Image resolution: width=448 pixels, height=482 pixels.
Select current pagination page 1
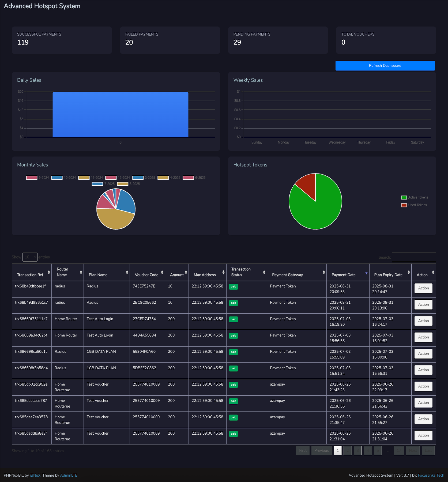[x=338, y=450]
